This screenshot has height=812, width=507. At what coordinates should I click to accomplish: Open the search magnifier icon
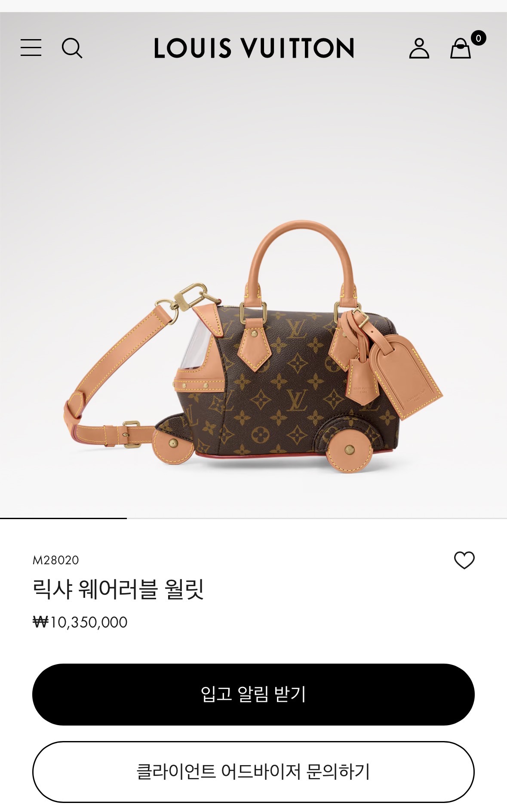[x=72, y=48]
